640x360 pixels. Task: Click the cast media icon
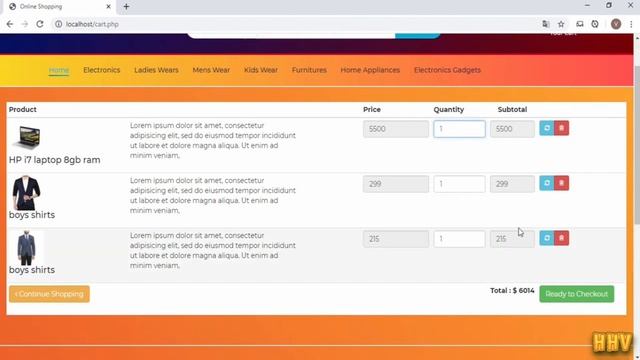580,24
